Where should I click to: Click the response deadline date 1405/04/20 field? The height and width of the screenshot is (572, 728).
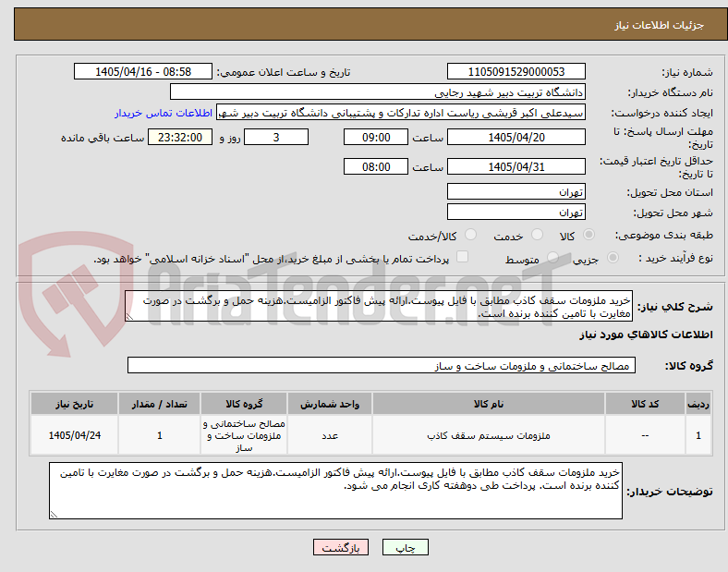click(x=516, y=137)
